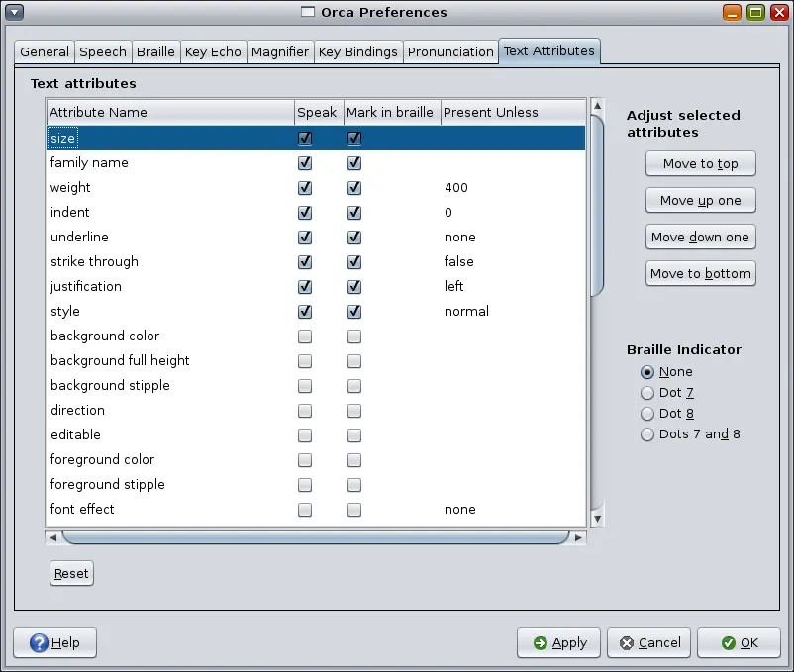Click Move to top button
Screen dimensions: 794x672
700,164
